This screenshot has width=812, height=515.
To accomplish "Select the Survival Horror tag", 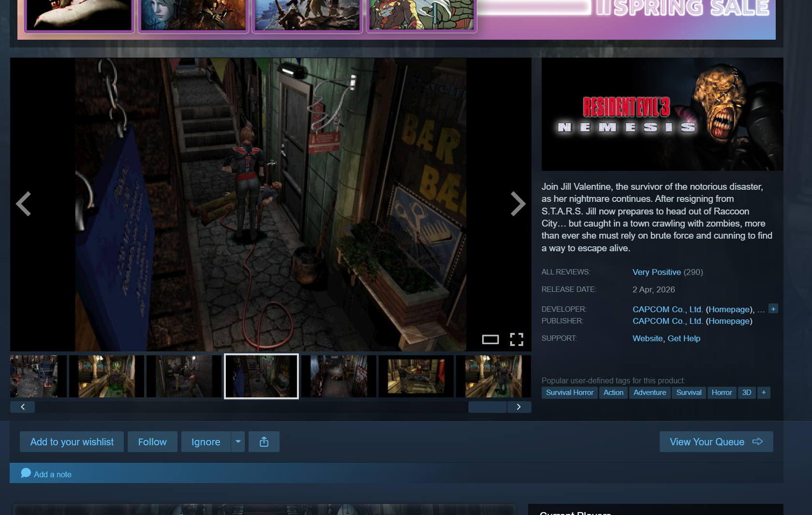I will point(570,393).
